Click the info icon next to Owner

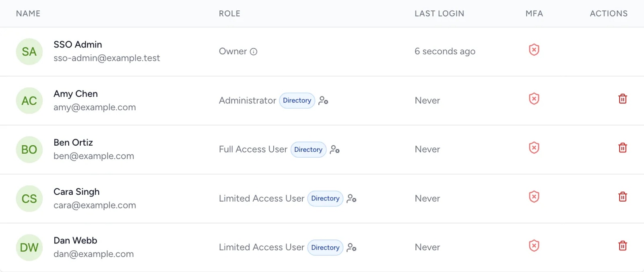[254, 52]
